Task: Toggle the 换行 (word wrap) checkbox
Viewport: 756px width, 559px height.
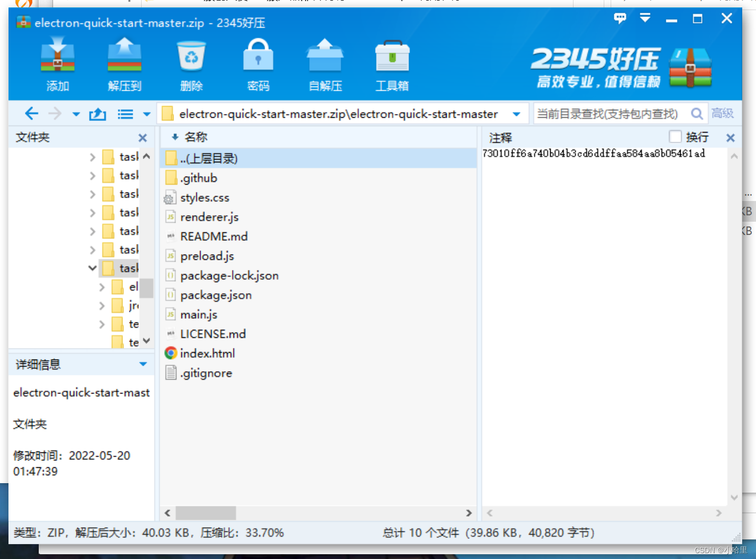Action: [x=675, y=137]
